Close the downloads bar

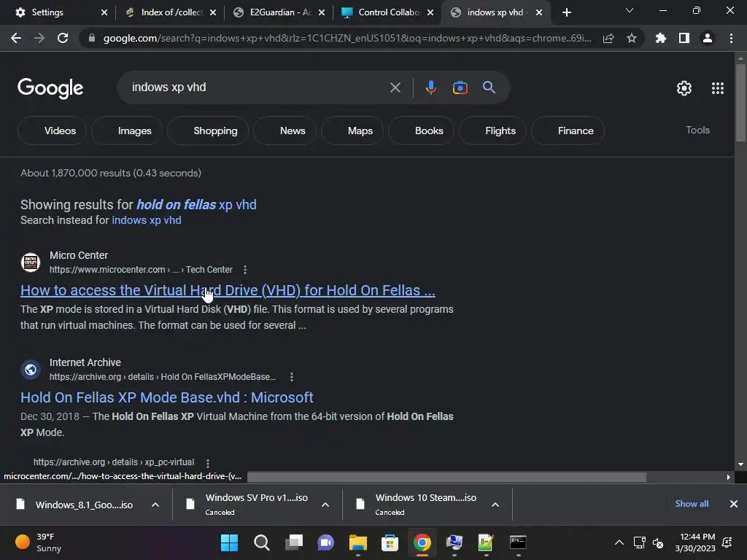734,504
